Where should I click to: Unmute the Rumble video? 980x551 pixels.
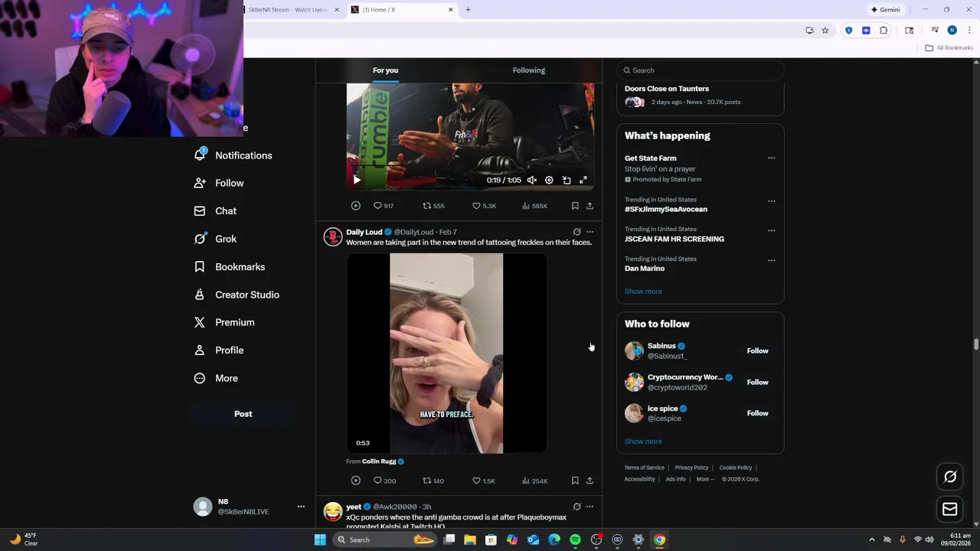coord(532,180)
